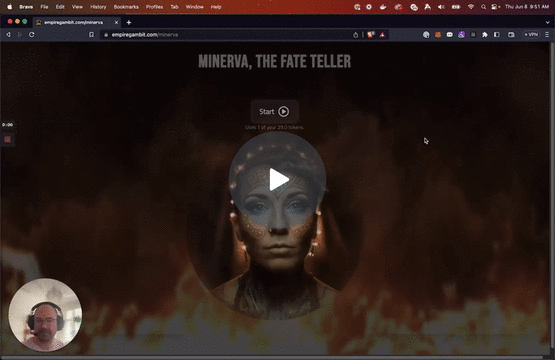
Task: Click the Start button above Minerva
Action: pyautogui.click(x=275, y=112)
